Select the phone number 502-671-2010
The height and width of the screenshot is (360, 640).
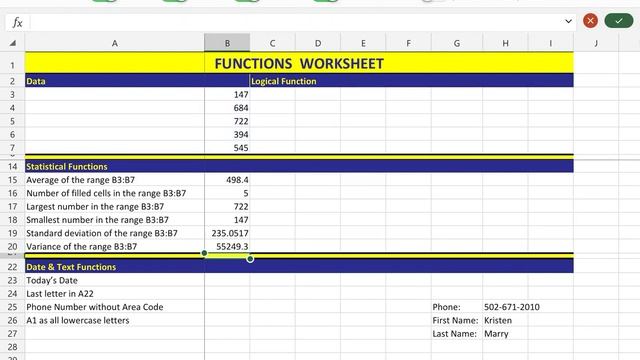point(512,307)
